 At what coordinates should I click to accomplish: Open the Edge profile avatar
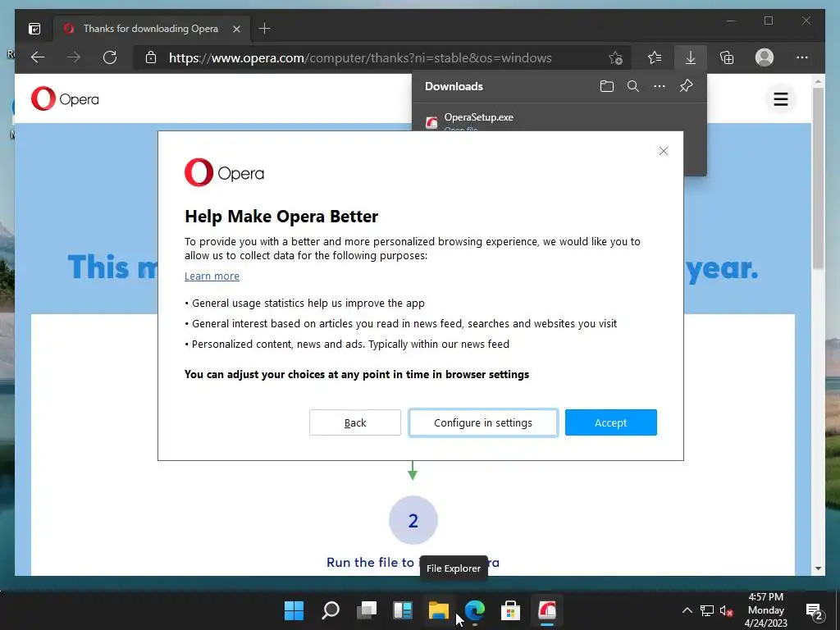pos(765,57)
